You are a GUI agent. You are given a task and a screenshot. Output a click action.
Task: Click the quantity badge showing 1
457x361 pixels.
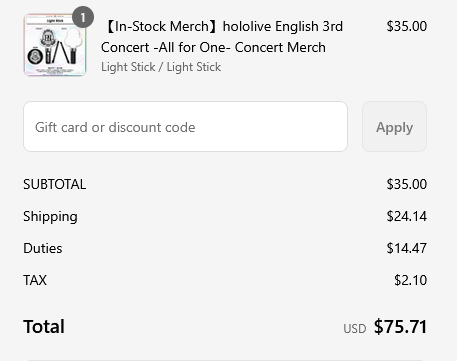[x=83, y=17]
